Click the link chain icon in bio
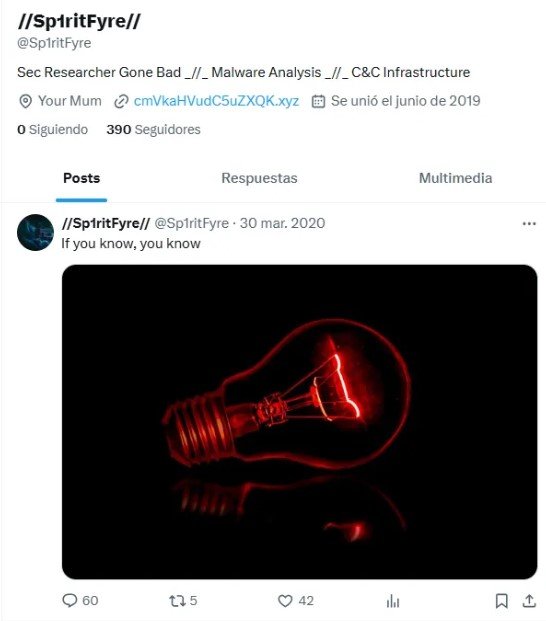This screenshot has width=546, height=621. [121, 101]
